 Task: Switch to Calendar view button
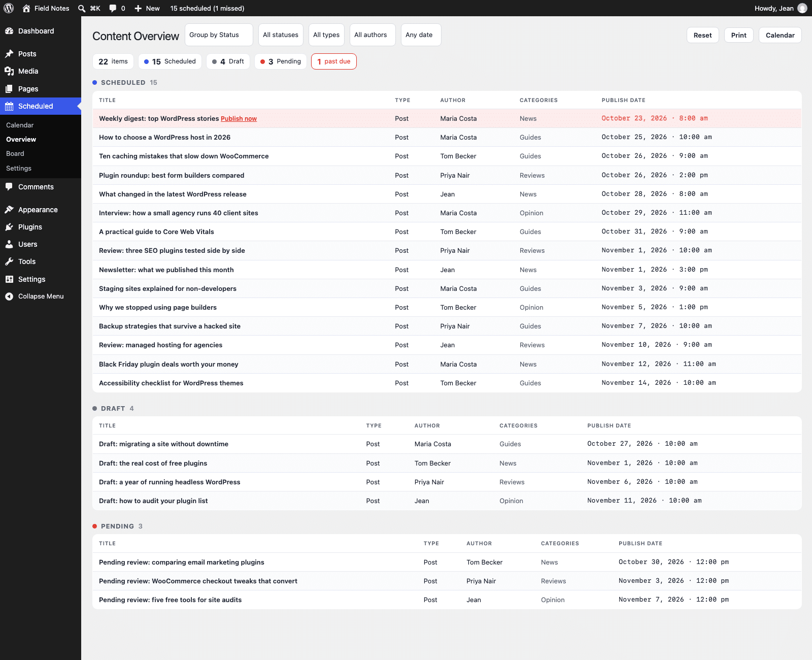[x=780, y=35]
